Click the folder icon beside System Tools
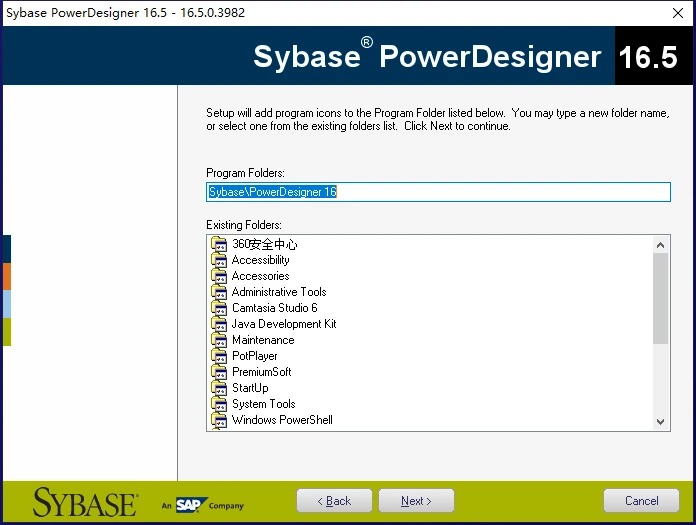Image resolution: width=696 pixels, height=525 pixels. (x=219, y=403)
